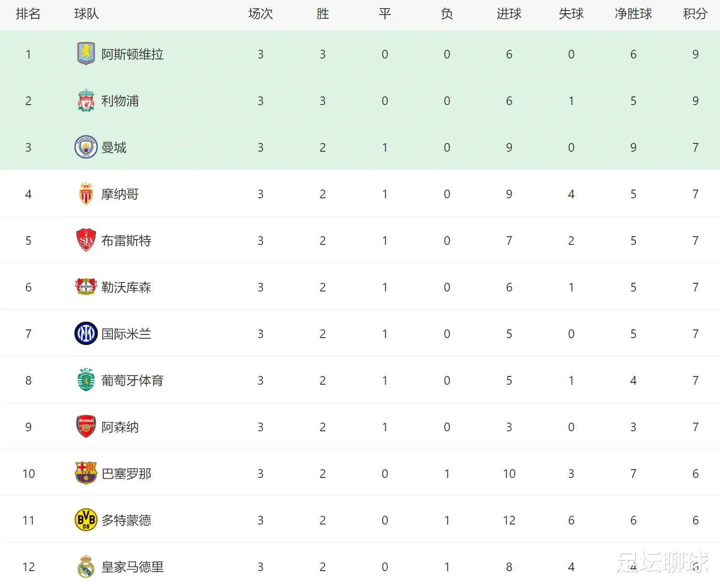The height and width of the screenshot is (588, 720).
Task: Select the 进球 column header
Action: 509,14
